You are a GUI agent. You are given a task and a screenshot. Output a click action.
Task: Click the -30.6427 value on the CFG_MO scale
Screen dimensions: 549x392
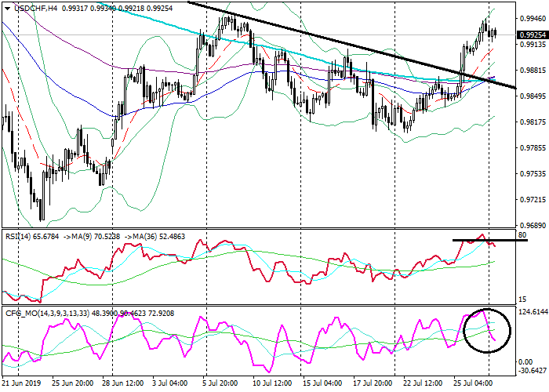tap(533, 371)
